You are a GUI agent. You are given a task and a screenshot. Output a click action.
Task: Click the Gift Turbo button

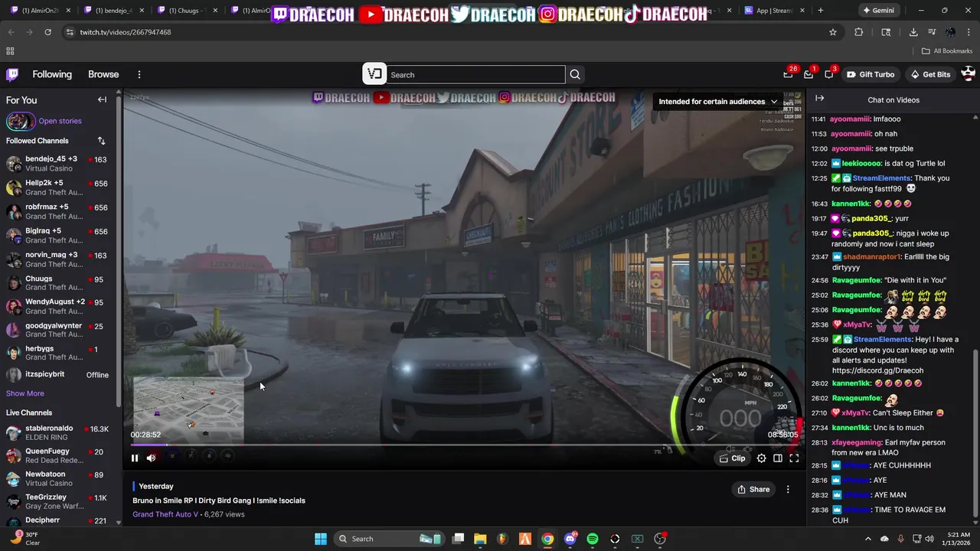pyautogui.click(x=871, y=74)
